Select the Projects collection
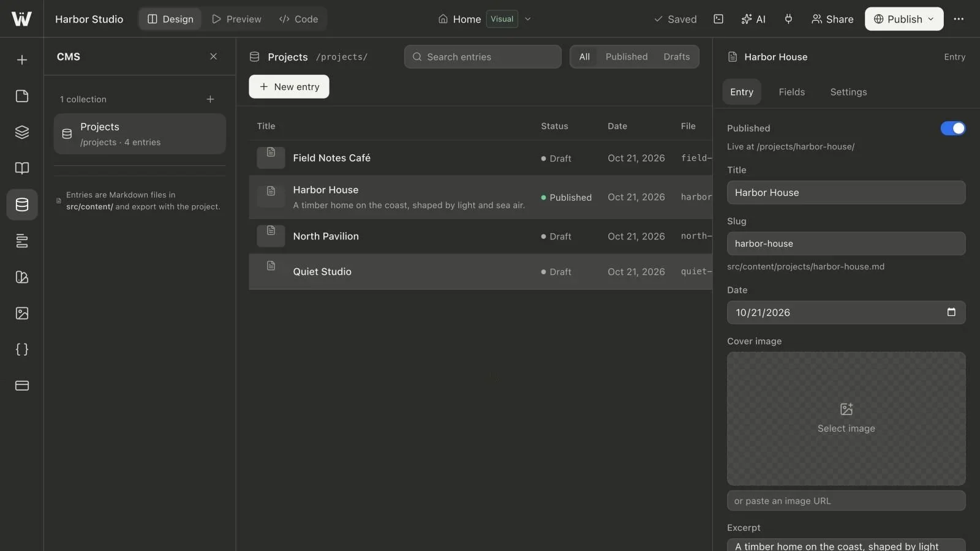 140,133
